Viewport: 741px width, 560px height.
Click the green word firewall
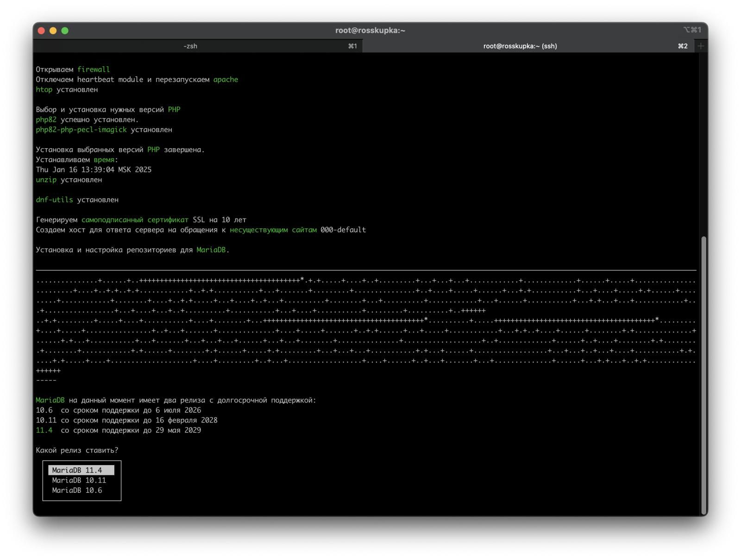[x=94, y=69]
